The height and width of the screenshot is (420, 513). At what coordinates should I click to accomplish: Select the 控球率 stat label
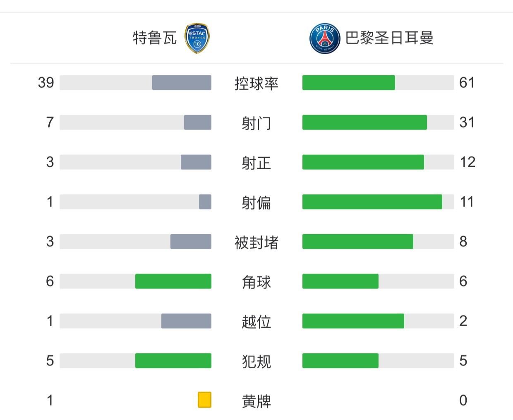point(256,83)
